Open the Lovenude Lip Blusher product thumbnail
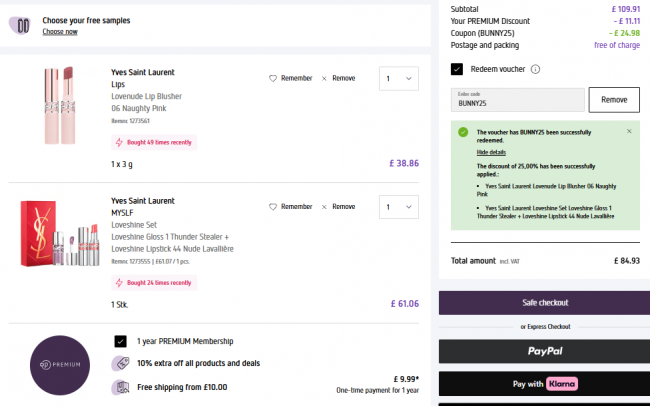The image size is (650, 406). click(59, 104)
